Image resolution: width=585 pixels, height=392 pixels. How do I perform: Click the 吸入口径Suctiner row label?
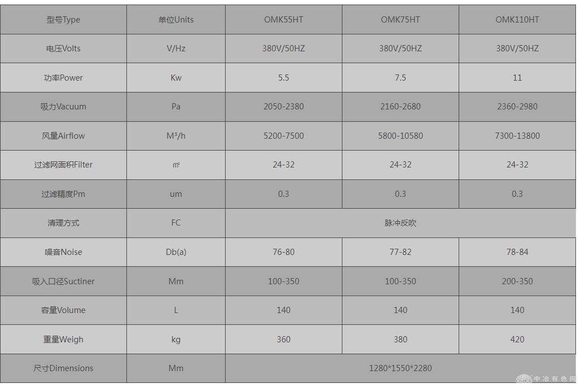pyautogui.click(x=63, y=281)
